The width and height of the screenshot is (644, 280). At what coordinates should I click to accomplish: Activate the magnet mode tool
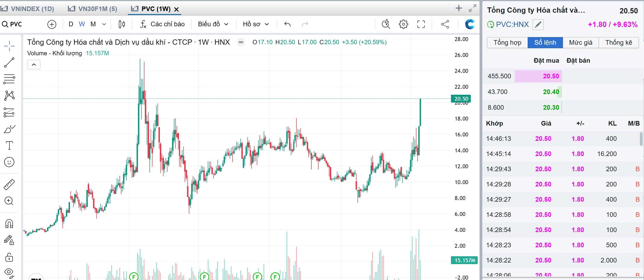pyautogui.click(x=9, y=224)
